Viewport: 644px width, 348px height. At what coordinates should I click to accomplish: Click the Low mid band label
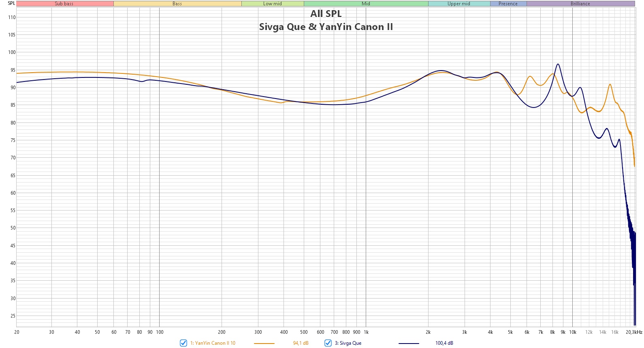tap(273, 4)
